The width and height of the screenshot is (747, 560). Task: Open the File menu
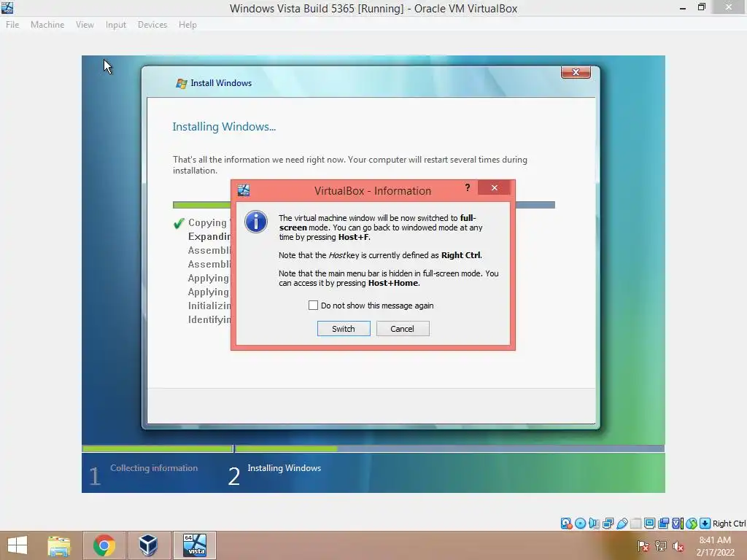[12, 25]
